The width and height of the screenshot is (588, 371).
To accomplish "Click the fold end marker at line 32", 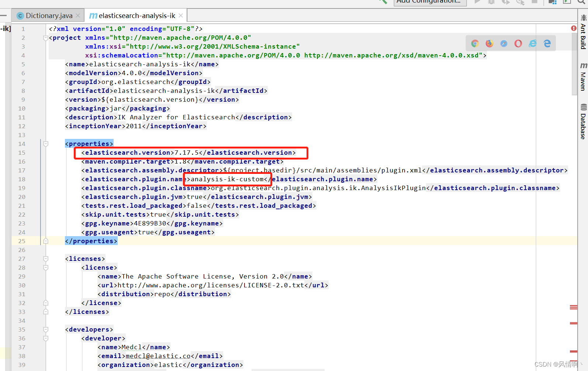I will 46,303.
